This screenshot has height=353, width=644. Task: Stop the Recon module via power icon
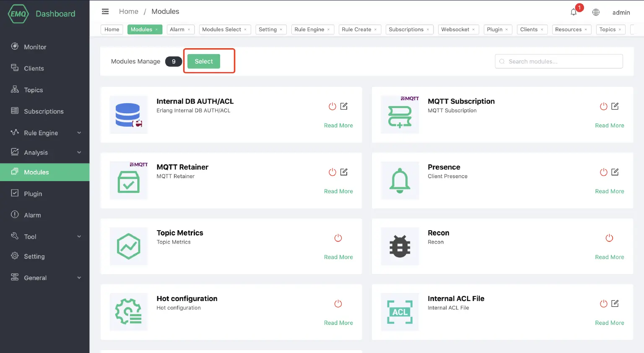point(609,238)
